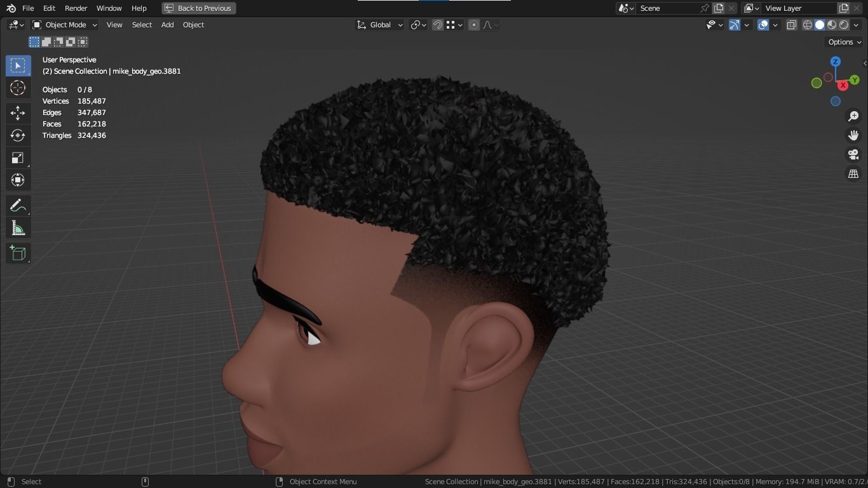Click the pin scene icon
The width and height of the screenshot is (868, 488).
pos(704,8)
